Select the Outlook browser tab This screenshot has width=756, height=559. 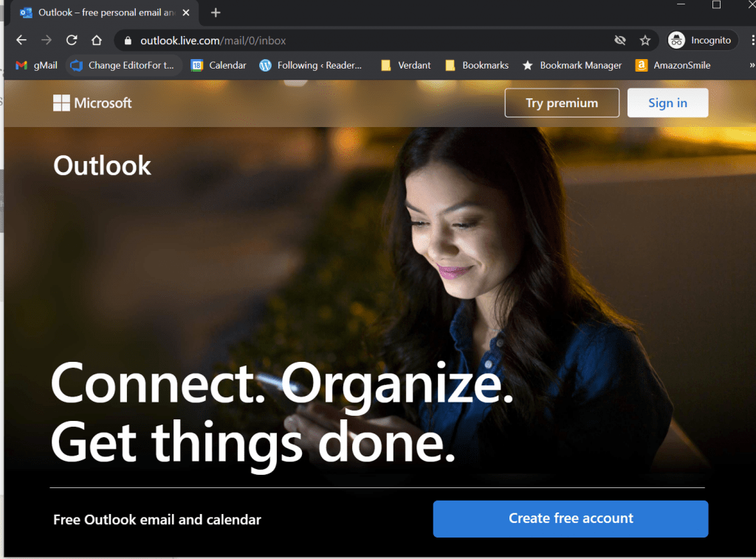[x=100, y=13]
